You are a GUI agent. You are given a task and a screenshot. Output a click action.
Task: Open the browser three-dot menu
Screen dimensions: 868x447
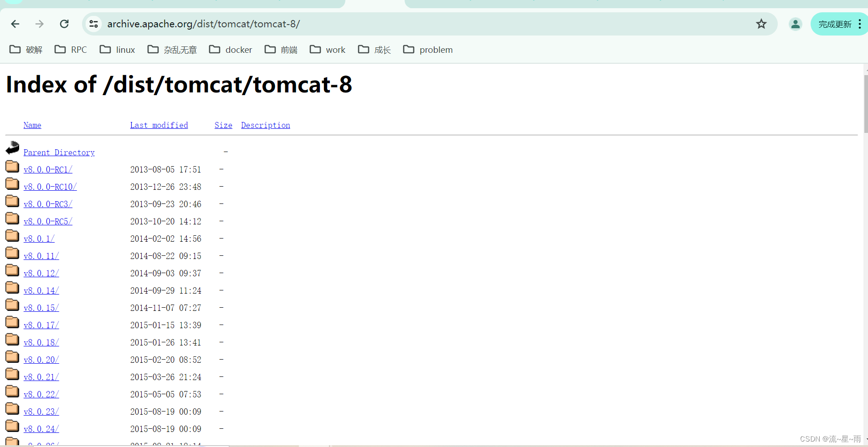pyautogui.click(x=860, y=24)
